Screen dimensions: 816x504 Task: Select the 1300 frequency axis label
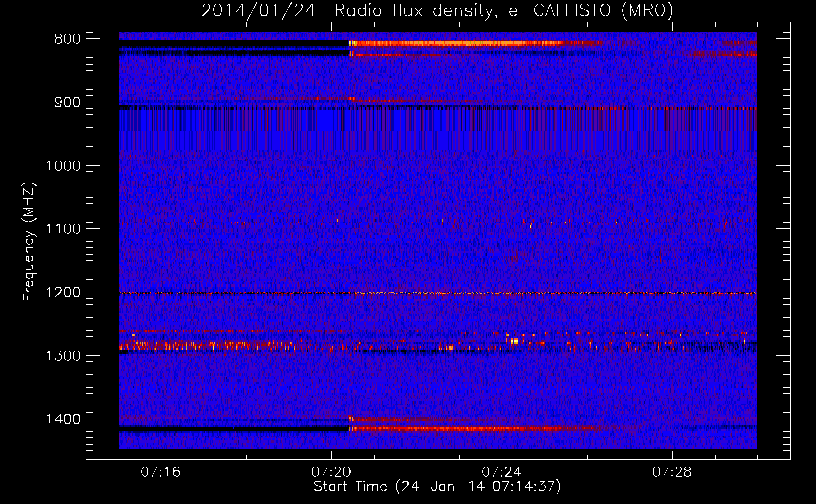(63, 356)
